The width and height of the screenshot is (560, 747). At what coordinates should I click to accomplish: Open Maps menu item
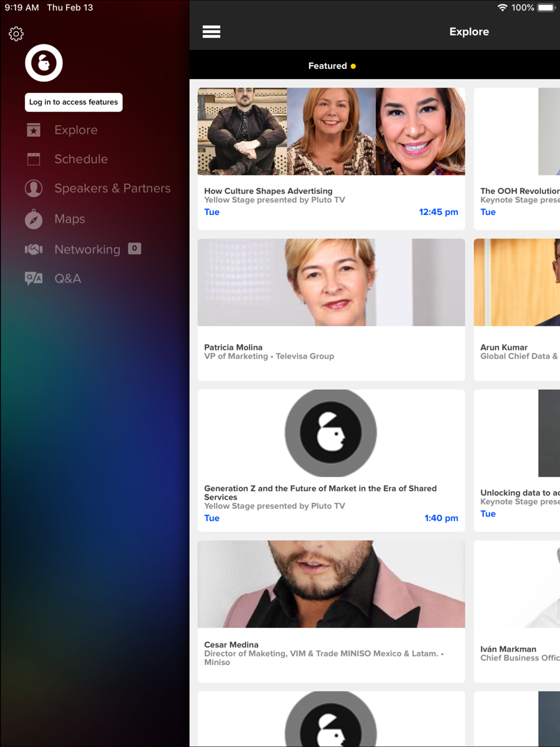coord(70,219)
